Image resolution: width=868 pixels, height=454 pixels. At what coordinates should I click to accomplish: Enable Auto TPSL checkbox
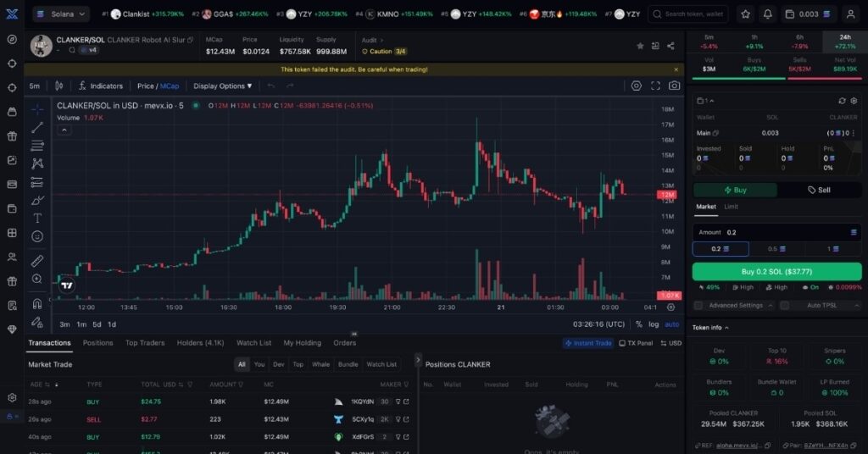coord(784,305)
